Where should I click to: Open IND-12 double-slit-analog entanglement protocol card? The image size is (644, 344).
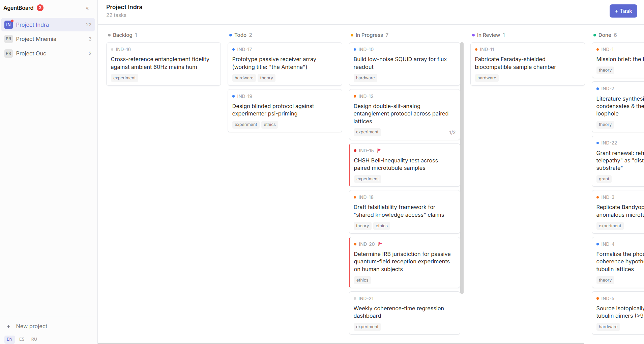tap(404, 114)
